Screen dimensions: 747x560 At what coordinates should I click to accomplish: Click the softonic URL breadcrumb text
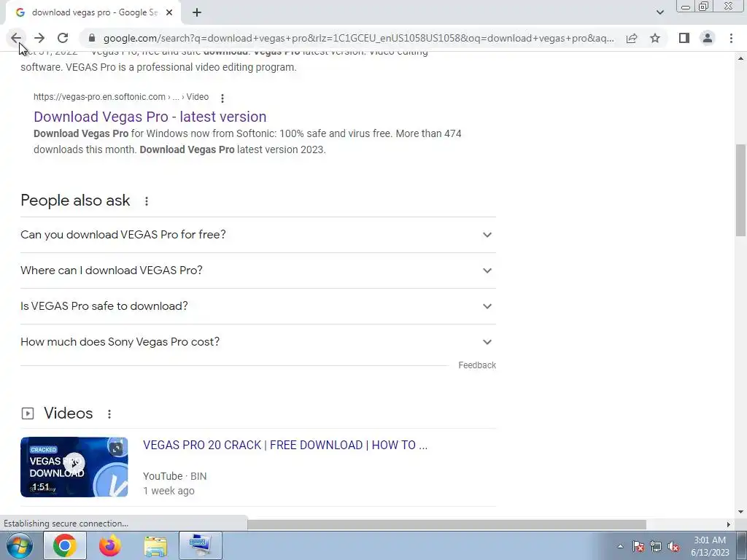(x=121, y=97)
